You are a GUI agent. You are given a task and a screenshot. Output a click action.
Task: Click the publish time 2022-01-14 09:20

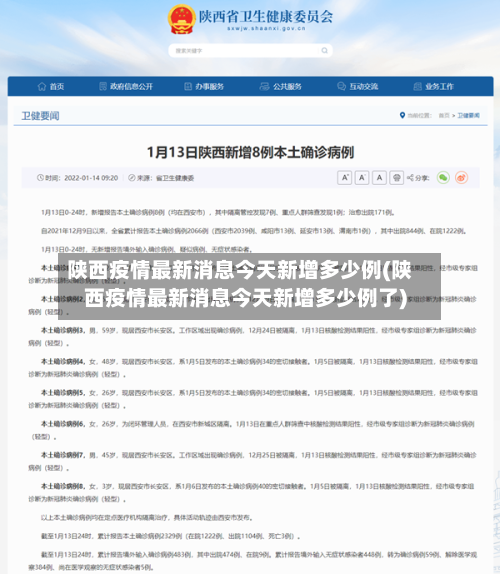(91, 178)
